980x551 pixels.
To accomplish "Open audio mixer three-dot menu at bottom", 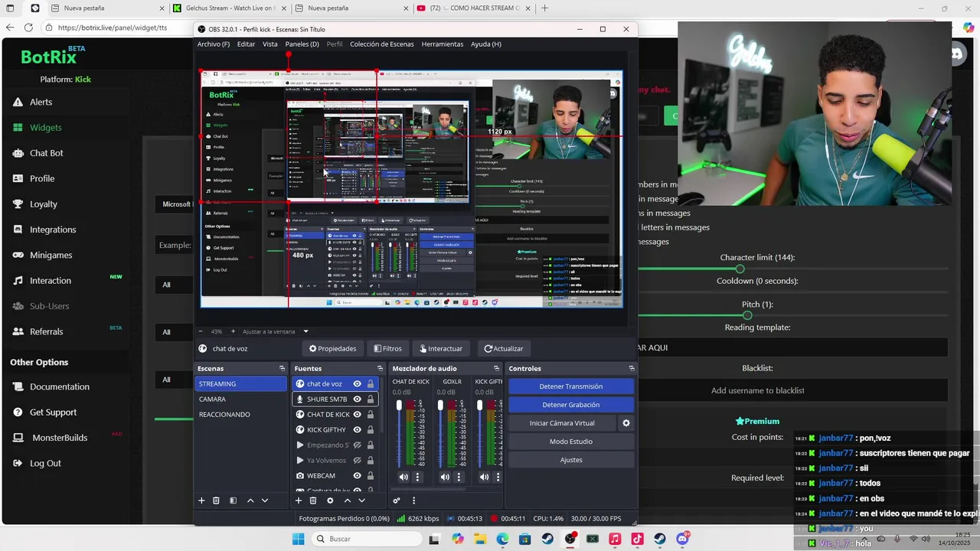I will 413,500.
